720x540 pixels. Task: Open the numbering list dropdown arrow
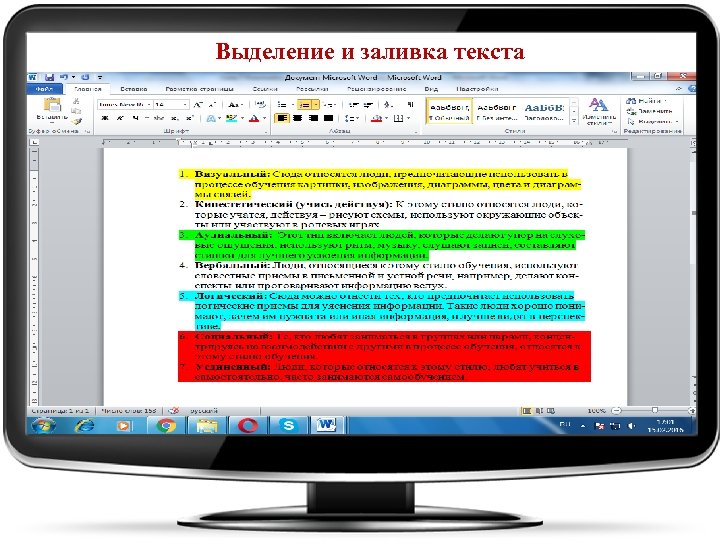click(315, 105)
